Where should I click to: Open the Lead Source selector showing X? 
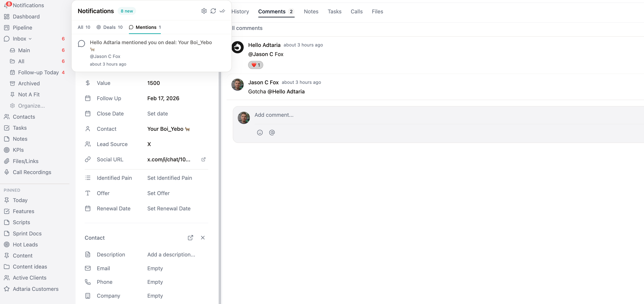point(149,144)
